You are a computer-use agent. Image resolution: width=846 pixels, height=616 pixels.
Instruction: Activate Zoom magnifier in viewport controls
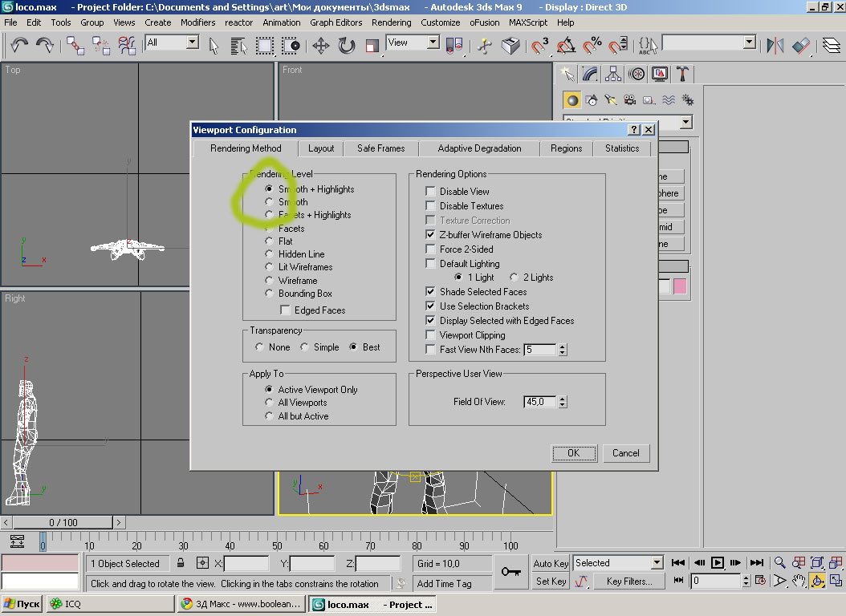coord(779,563)
